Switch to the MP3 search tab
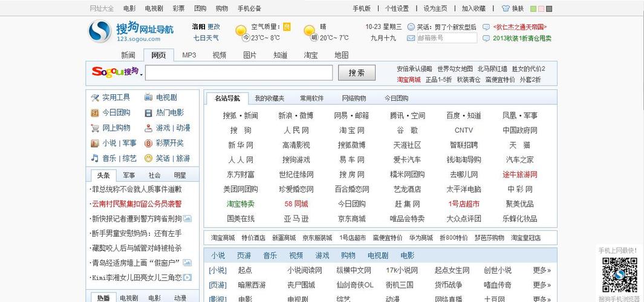This screenshot has width=644, height=302. [x=189, y=55]
